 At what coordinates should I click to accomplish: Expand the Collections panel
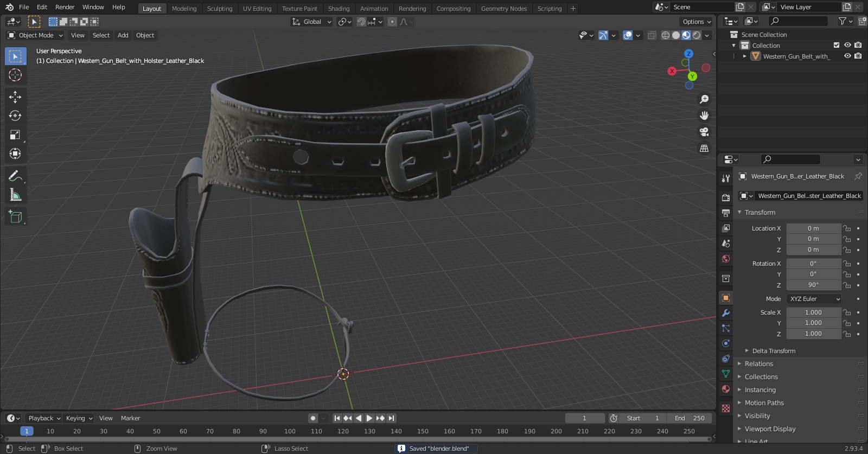pos(761,377)
